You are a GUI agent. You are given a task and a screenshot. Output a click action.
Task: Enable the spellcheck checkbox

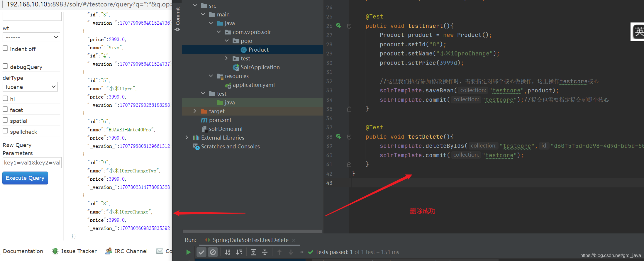(5, 131)
